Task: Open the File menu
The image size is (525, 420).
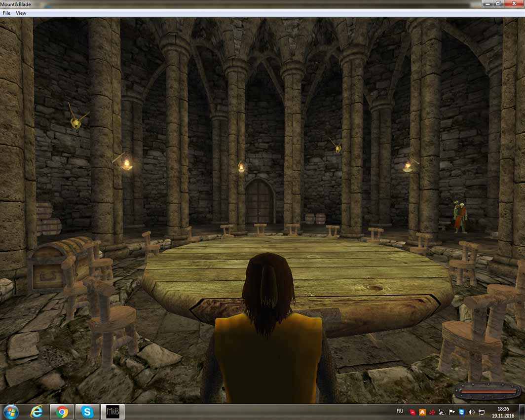Action: [x=6, y=13]
